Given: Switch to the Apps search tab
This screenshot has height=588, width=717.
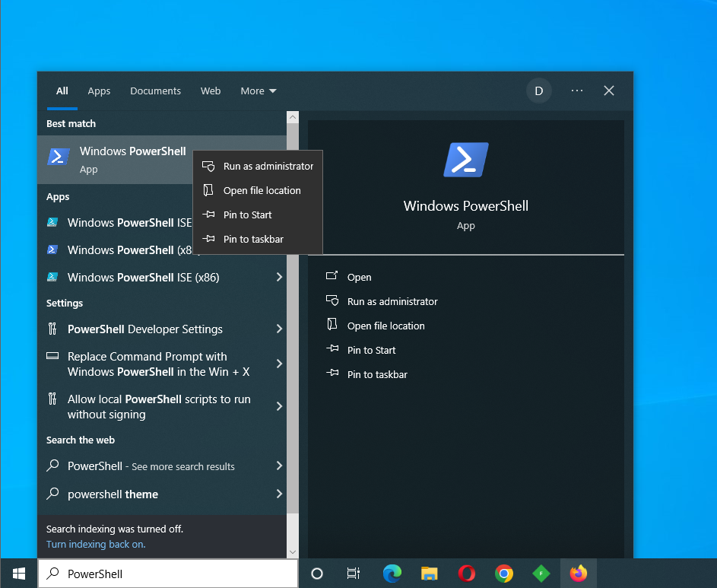Looking at the screenshot, I should click(x=99, y=91).
